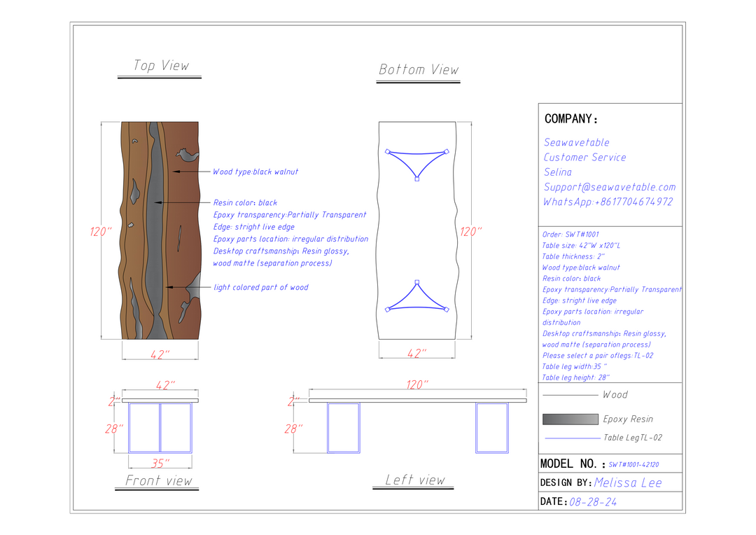Click the Left view label
This screenshot has width=756, height=535.
[415, 480]
